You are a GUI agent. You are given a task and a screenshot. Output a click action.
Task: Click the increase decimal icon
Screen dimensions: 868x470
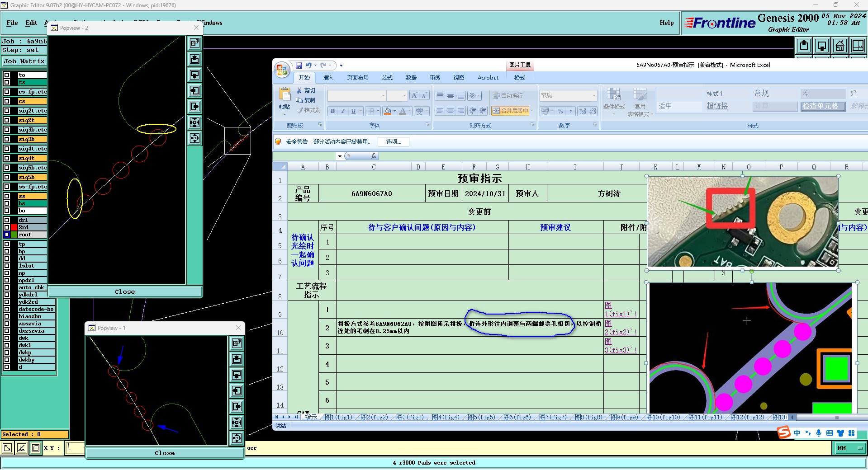coord(582,111)
